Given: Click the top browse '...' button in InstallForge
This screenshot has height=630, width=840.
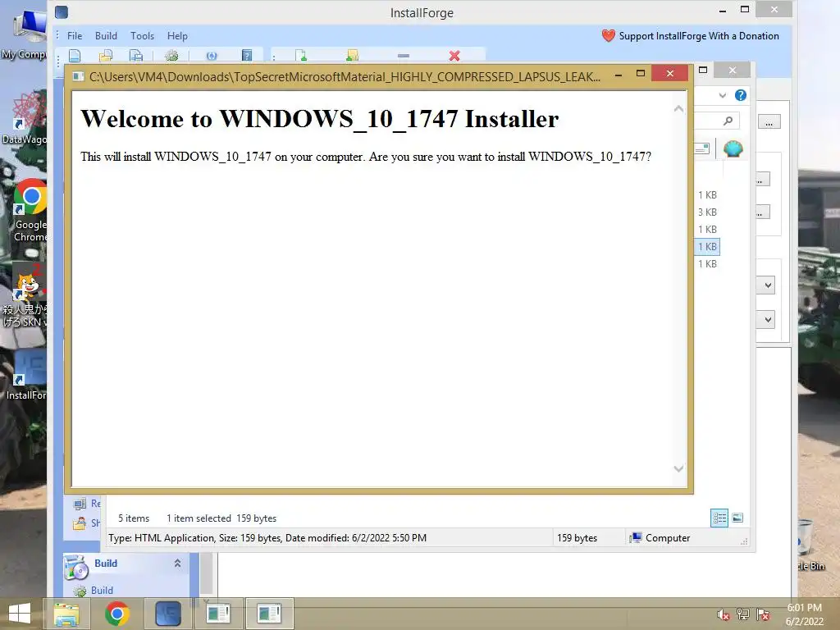Looking at the screenshot, I should click(x=769, y=121).
